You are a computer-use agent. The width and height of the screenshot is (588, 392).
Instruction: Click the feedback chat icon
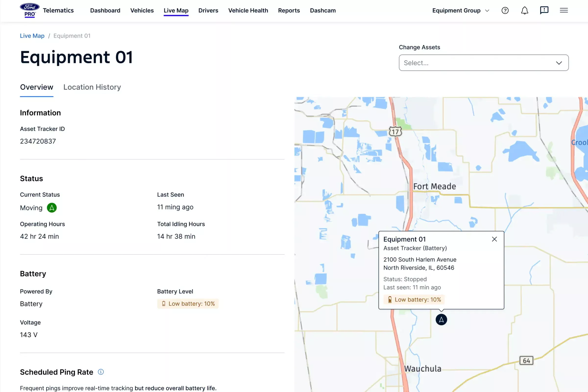[544, 11]
